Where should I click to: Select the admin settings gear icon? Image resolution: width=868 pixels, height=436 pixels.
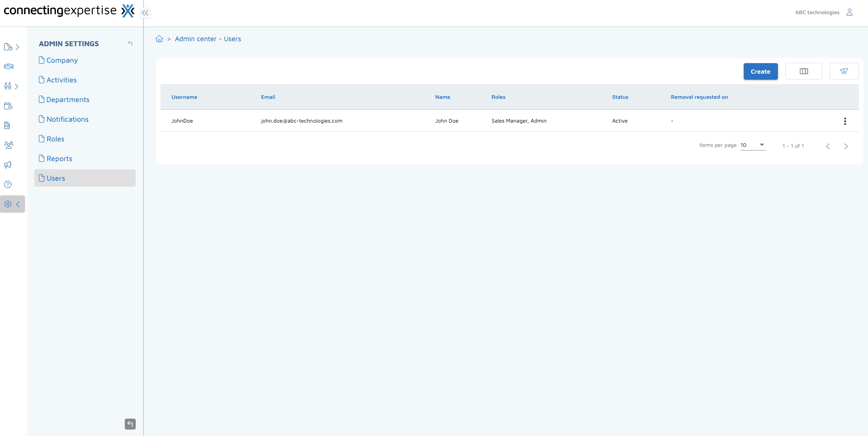tap(8, 204)
